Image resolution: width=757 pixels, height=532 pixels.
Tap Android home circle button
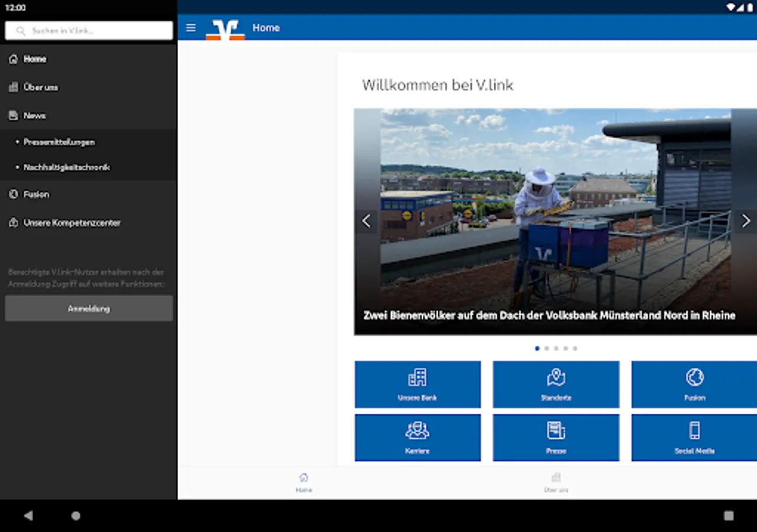tap(76, 515)
